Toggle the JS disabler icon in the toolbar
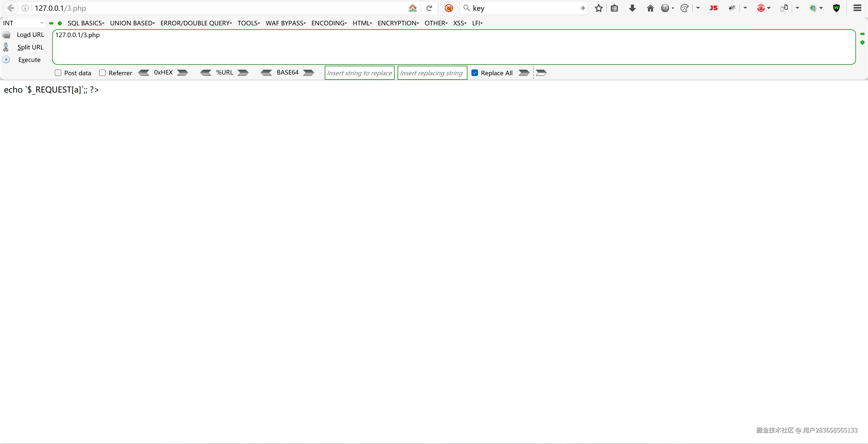 point(714,8)
